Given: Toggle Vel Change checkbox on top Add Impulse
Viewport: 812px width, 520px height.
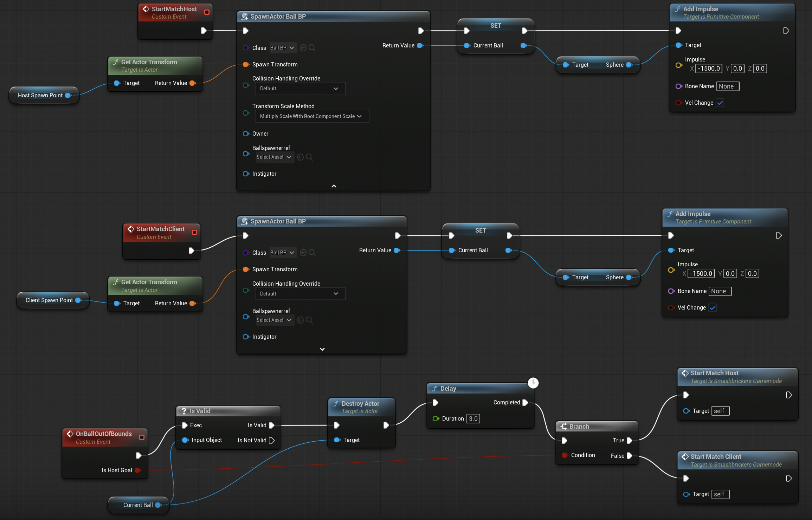Looking at the screenshot, I should tap(720, 103).
